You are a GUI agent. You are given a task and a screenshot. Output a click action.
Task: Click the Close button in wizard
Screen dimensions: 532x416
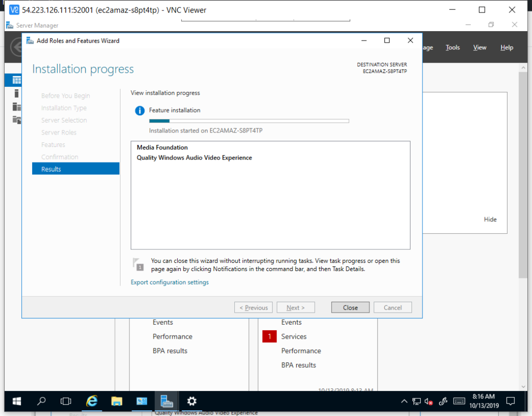(350, 307)
